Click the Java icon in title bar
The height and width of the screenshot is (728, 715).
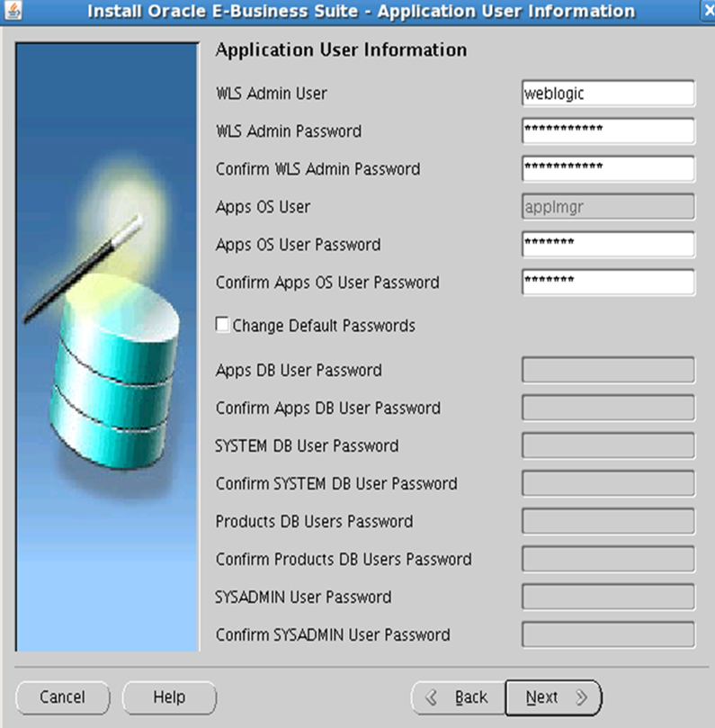pos(13,11)
